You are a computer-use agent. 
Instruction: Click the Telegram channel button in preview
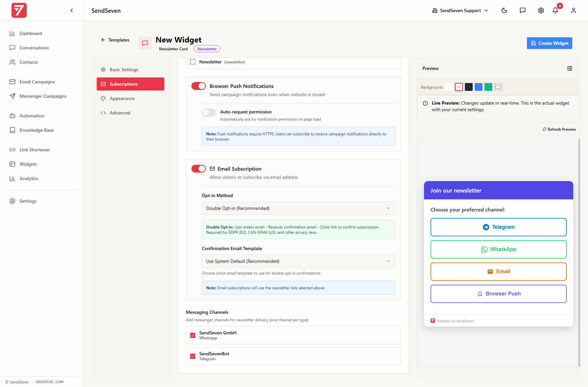498,227
